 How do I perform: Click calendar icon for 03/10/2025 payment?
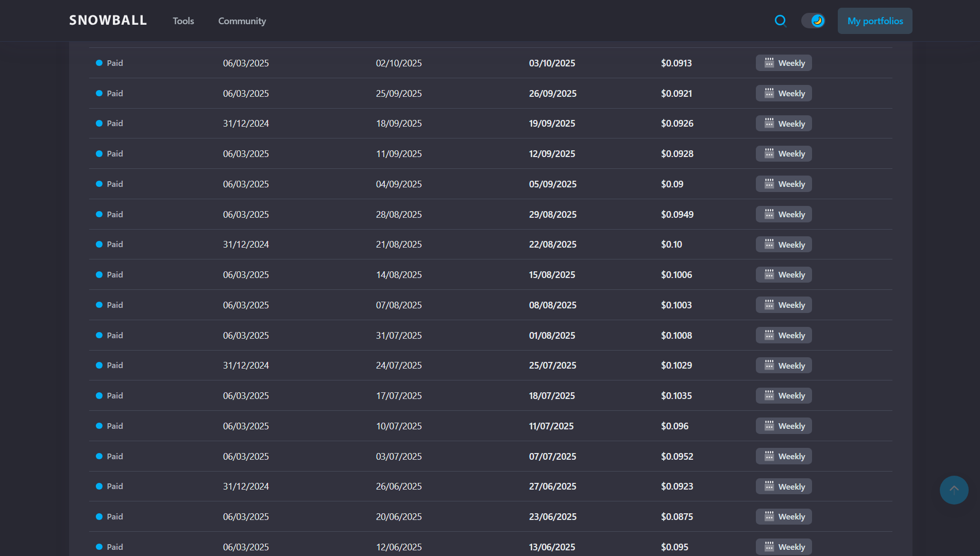(769, 63)
